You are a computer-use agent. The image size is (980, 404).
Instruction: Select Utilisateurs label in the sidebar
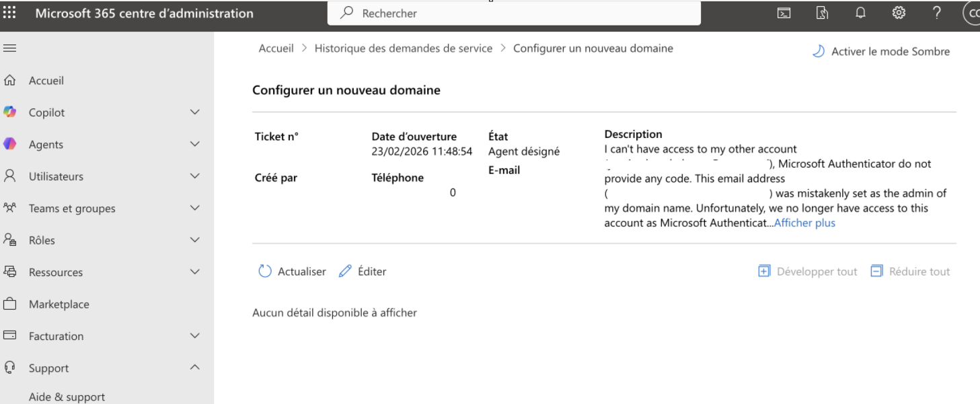pos(56,176)
